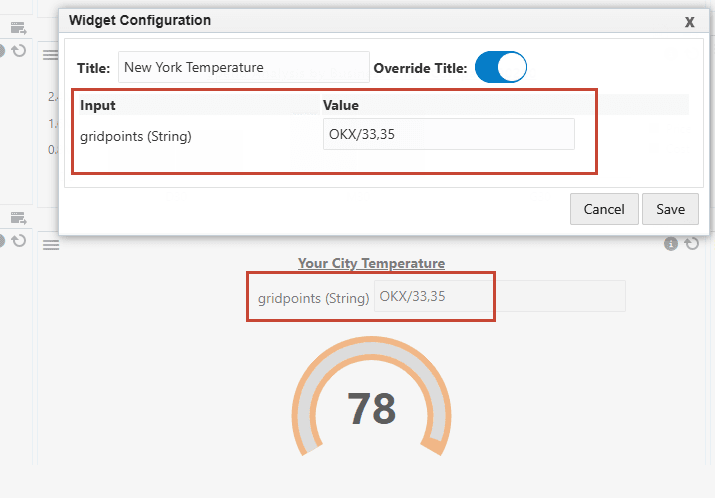The height and width of the screenshot is (498, 715).
Task: Click upper left sidebar list-arrow icon
Action: point(19,28)
